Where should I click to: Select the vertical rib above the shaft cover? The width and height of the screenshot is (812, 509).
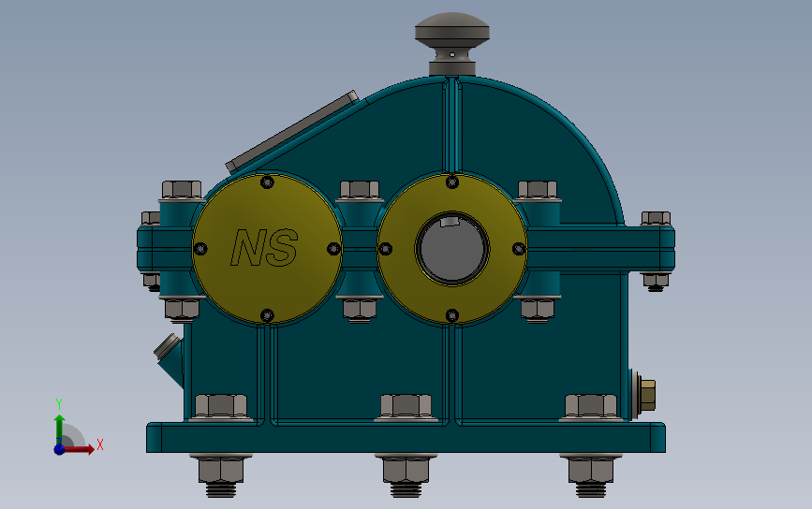(452, 124)
